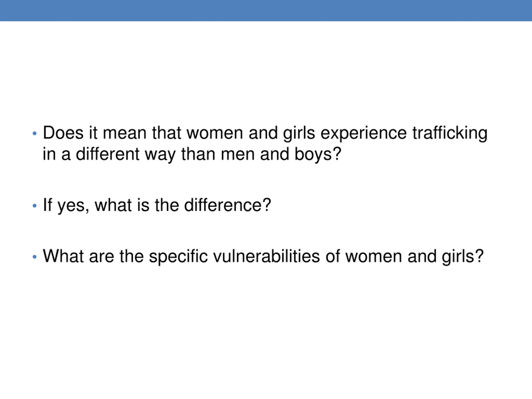The width and height of the screenshot is (532, 399).
Task: Click the word 'difference?' in second bullet
Action: point(228,205)
